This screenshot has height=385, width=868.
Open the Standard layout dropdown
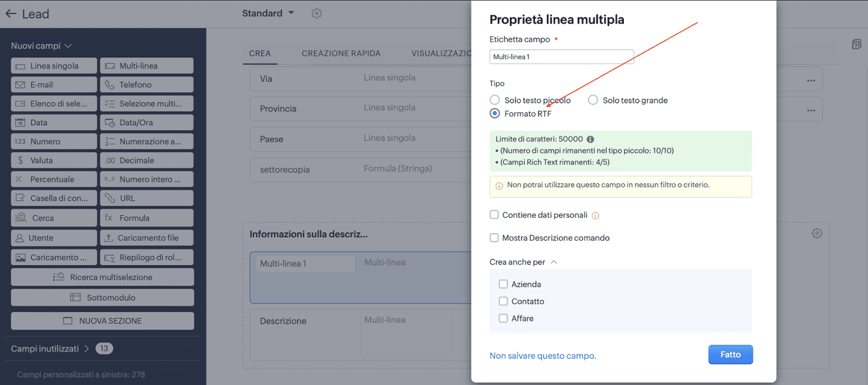[x=268, y=13]
